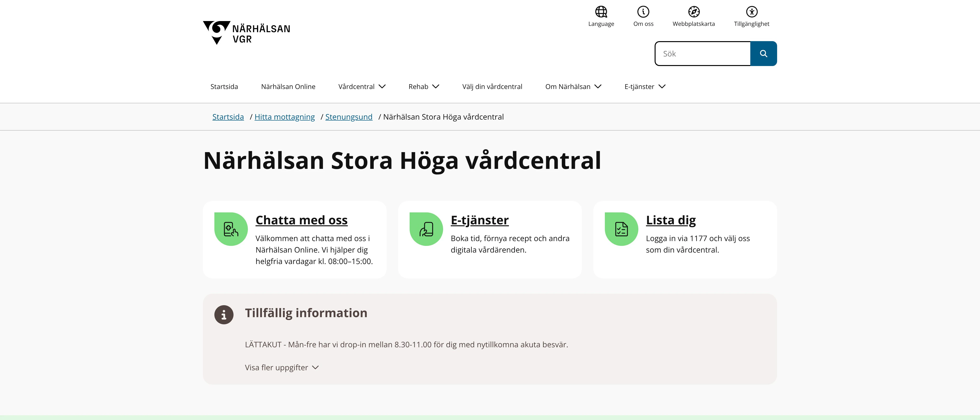980x420 pixels.
Task: Click 'Närhälsan Stora Höga vårdcentral' breadcrumb text
Action: (443, 117)
